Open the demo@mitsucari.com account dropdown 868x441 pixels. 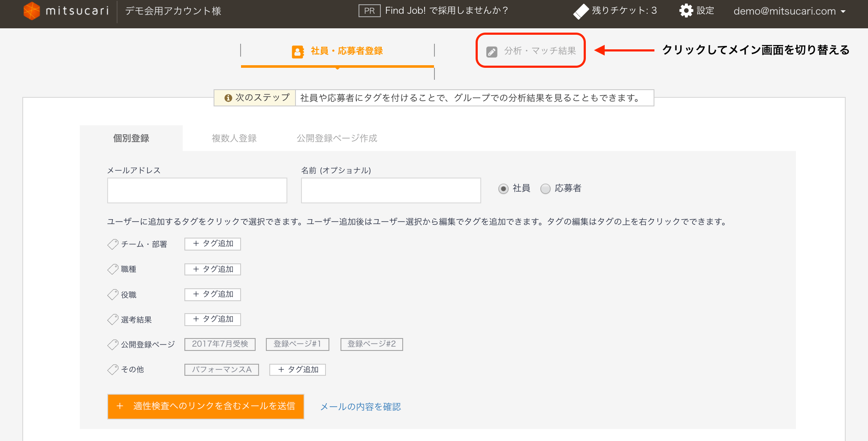[x=789, y=12]
